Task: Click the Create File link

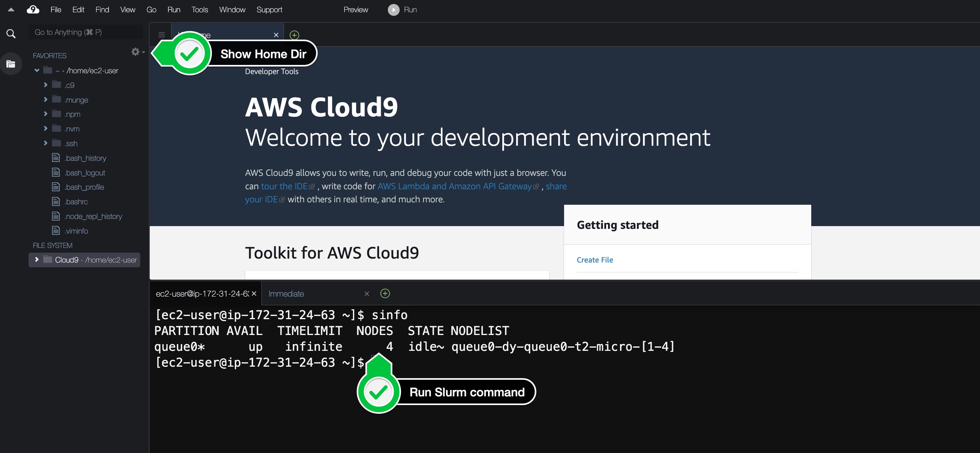Action: click(x=595, y=259)
